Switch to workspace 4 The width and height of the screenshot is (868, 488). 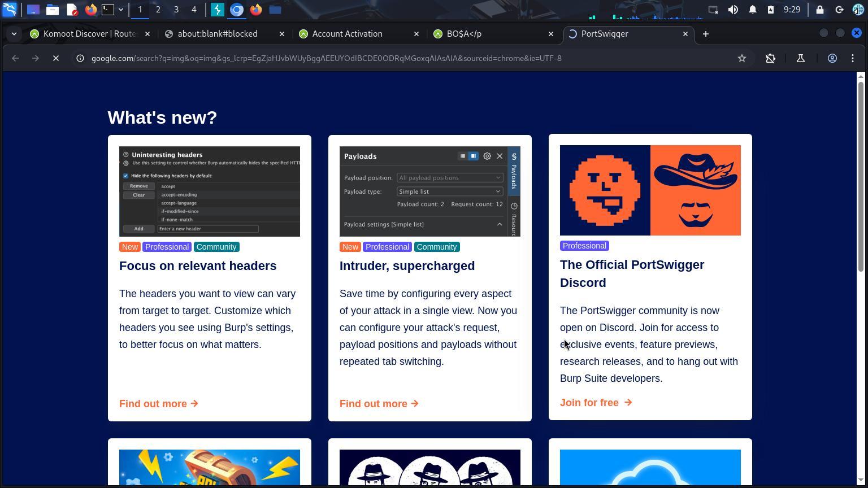coord(194,10)
